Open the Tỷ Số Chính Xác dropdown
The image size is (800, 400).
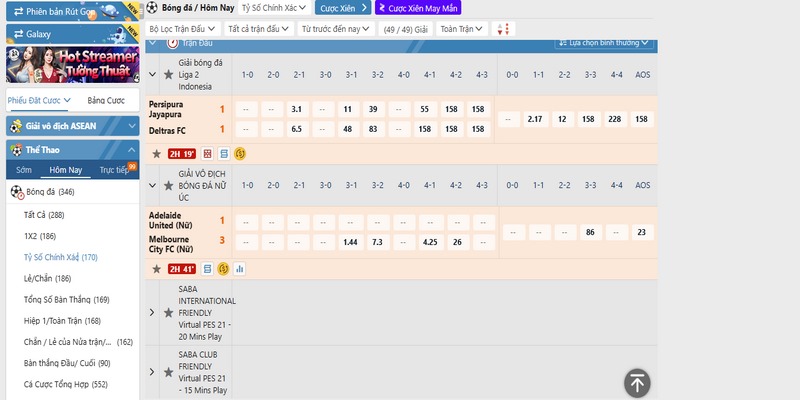tap(274, 8)
